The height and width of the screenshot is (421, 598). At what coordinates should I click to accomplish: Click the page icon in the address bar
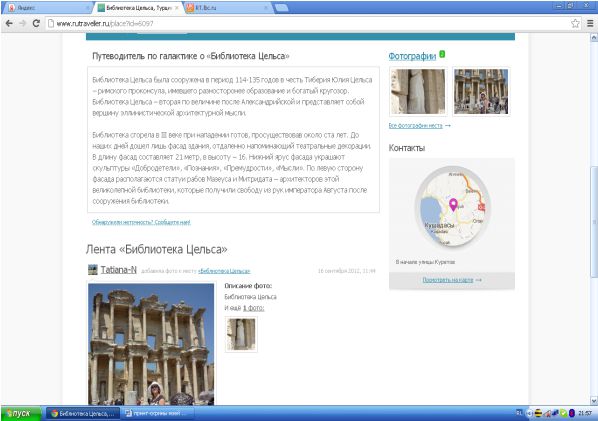coord(50,23)
